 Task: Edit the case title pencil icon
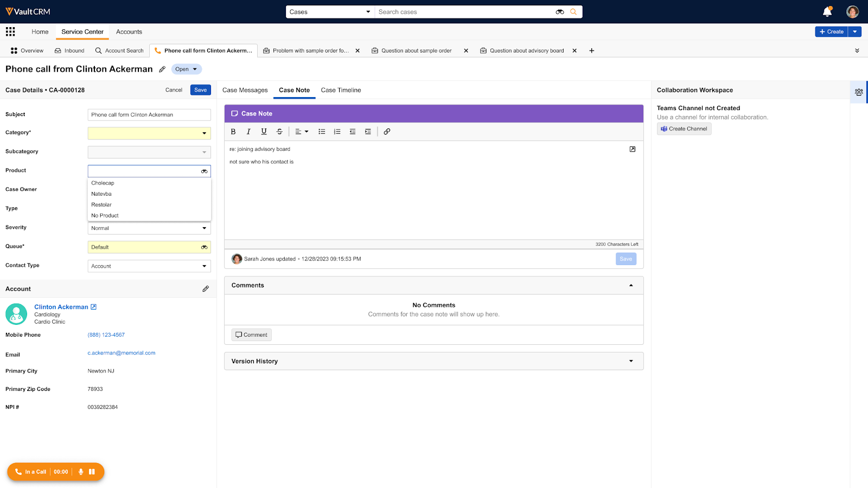click(162, 69)
